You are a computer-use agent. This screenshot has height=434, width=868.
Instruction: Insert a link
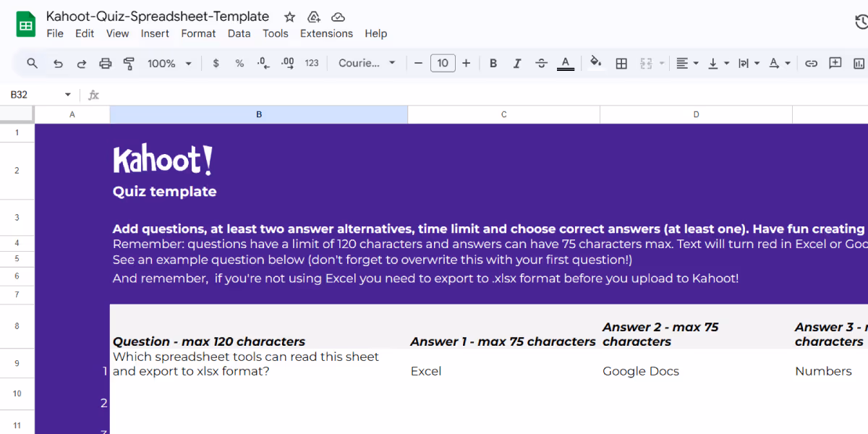click(812, 64)
